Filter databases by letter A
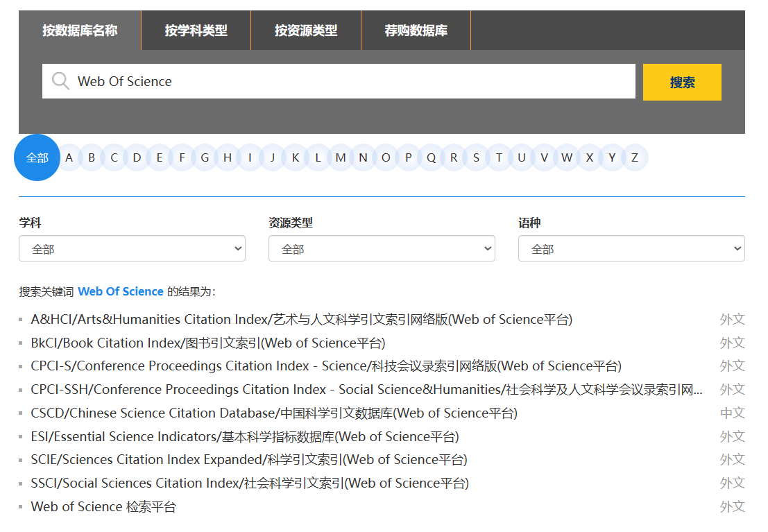The height and width of the screenshot is (532, 768). click(69, 157)
